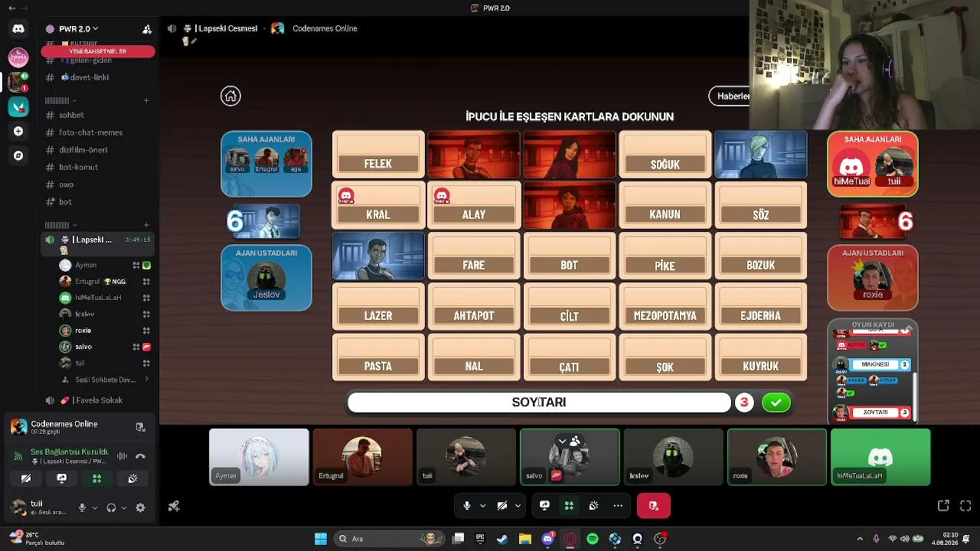The width and height of the screenshot is (980, 551).
Task: Mute microphone in user panel
Action: click(82, 507)
